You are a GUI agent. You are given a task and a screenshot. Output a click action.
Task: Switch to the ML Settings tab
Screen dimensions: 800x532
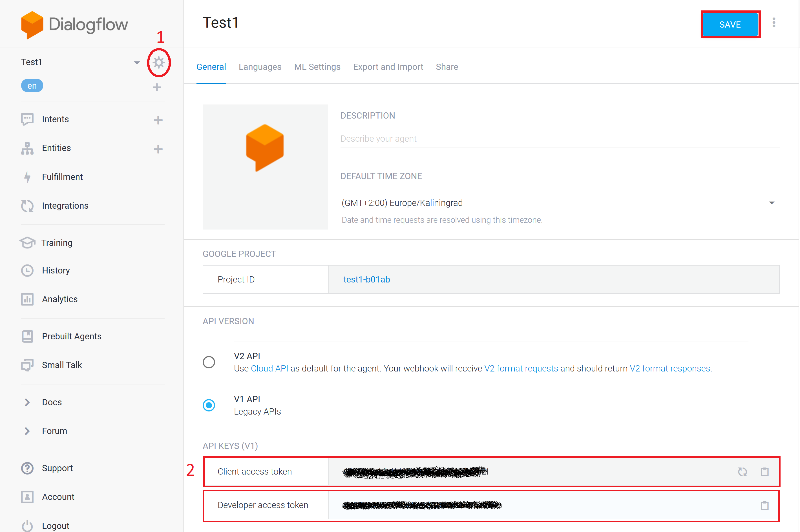click(x=317, y=67)
